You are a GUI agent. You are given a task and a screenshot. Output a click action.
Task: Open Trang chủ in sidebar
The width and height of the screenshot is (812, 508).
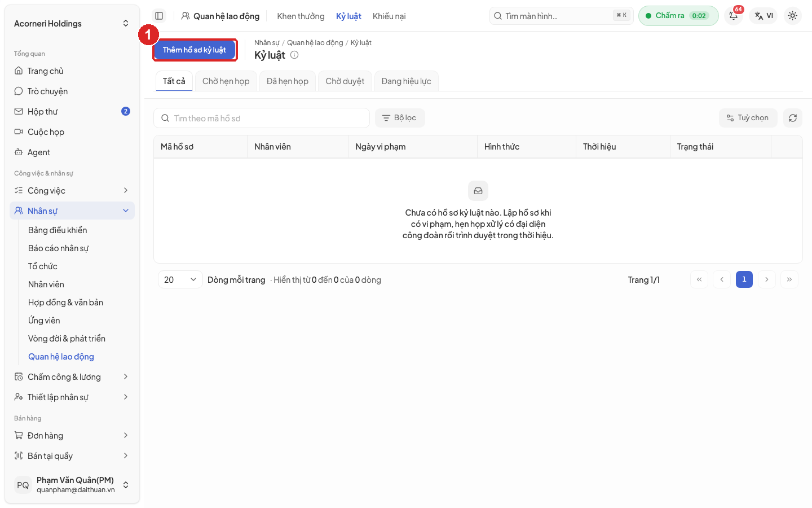point(72,71)
